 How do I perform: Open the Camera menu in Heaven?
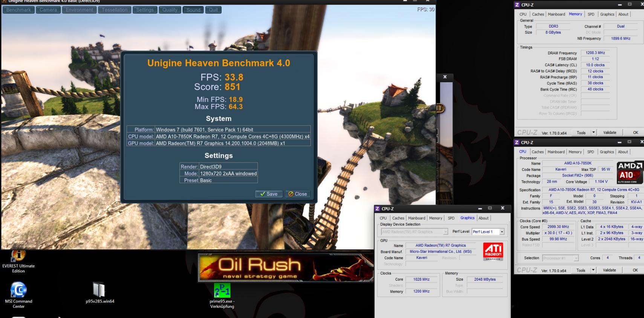(x=48, y=10)
